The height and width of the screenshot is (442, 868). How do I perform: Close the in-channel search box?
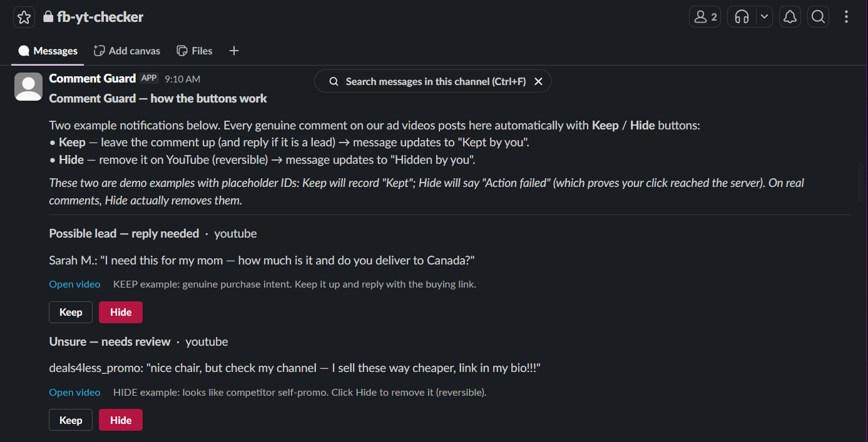click(538, 81)
